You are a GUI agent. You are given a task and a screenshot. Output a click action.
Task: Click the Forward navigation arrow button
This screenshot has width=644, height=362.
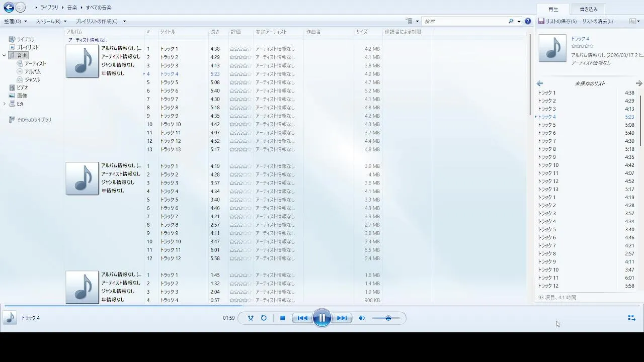point(20,8)
